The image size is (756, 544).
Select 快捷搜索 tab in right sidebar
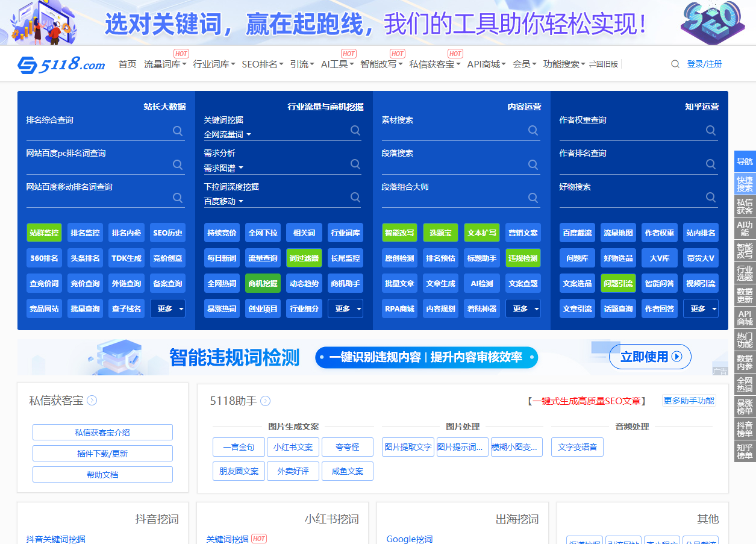745,184
